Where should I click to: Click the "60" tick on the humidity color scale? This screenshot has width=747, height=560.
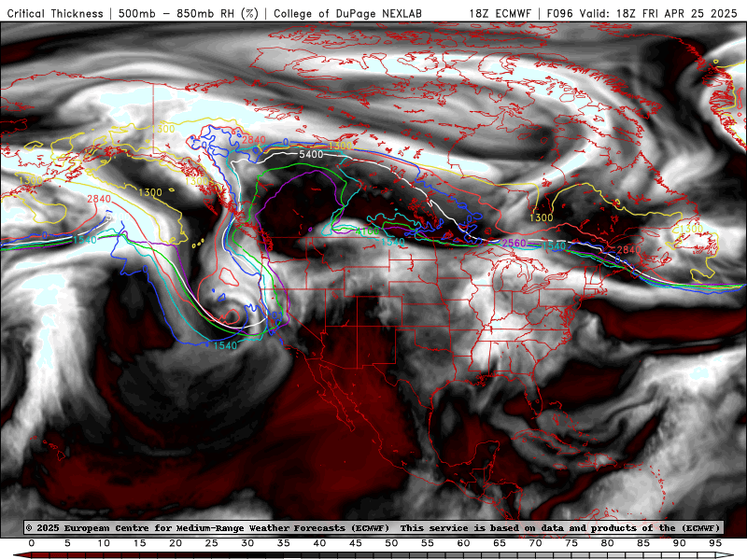tap(463, 543)
